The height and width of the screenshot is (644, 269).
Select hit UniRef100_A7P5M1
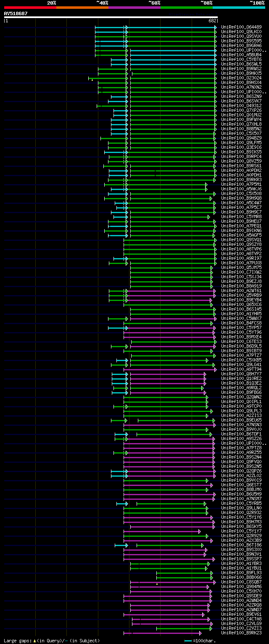[x=241, y=184]
